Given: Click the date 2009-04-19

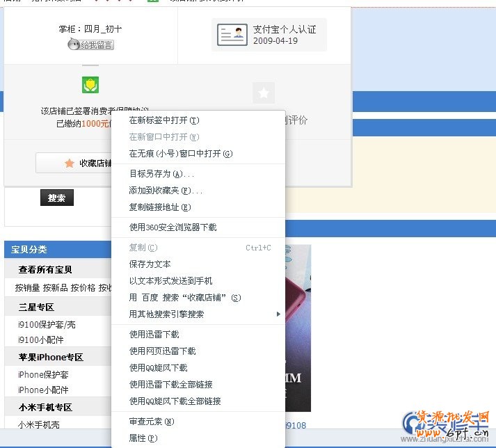Looking at the screenshot, I should 275,41.
